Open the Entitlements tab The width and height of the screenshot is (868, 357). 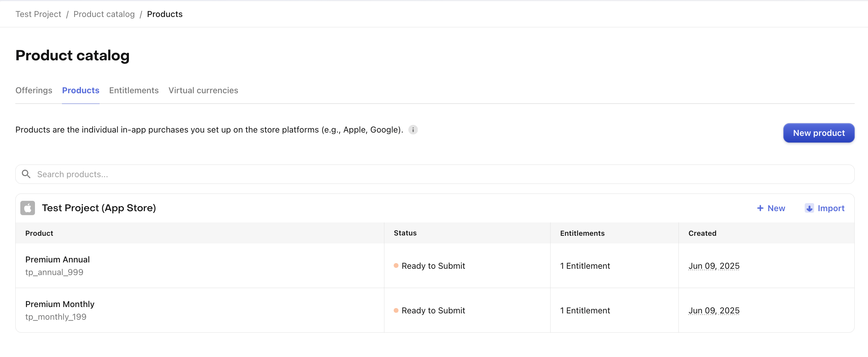click(x=134, y=90)
